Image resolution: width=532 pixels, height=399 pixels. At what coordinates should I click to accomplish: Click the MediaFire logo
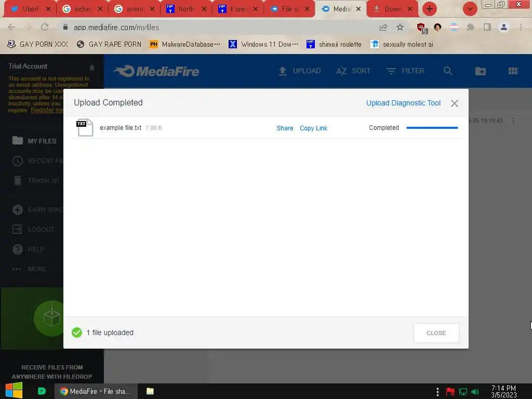tap(156, 71)
